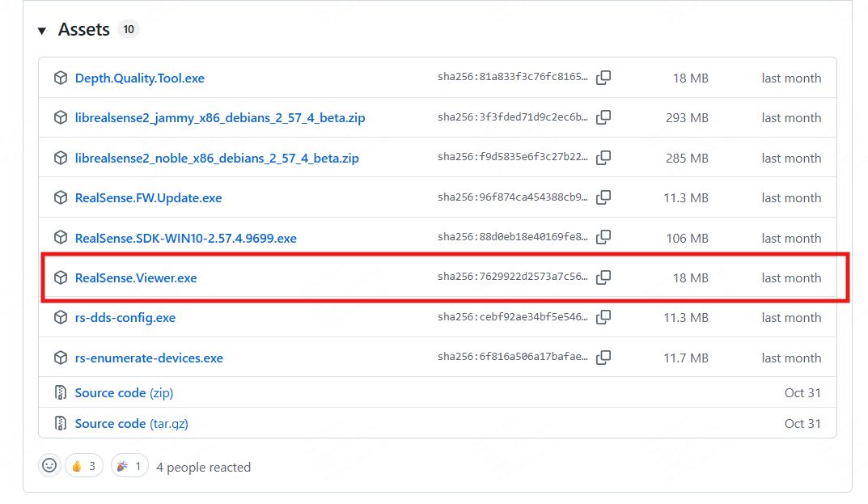Copy sha256 hash for RealSense.Viewer.exe
This screenshot has height=504, width=868.
click(603, 277)
